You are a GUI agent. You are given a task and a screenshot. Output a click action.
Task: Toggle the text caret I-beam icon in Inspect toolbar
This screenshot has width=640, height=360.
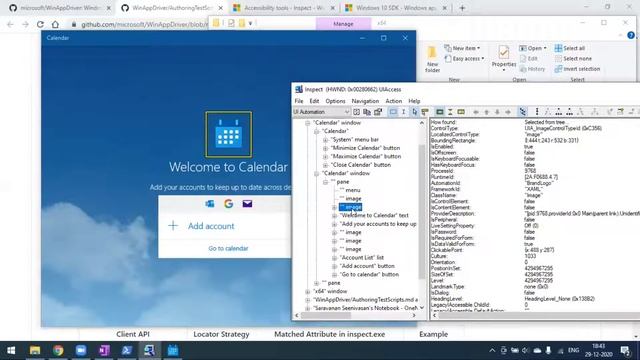point(403,112)
